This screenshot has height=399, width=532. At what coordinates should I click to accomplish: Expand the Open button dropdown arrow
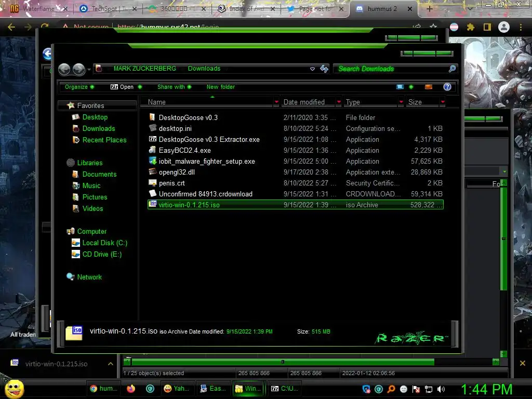coord(140,87)
